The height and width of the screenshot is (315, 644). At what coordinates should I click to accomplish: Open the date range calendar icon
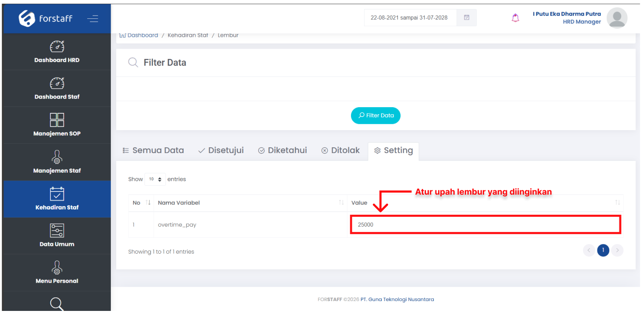pos(466,18)
